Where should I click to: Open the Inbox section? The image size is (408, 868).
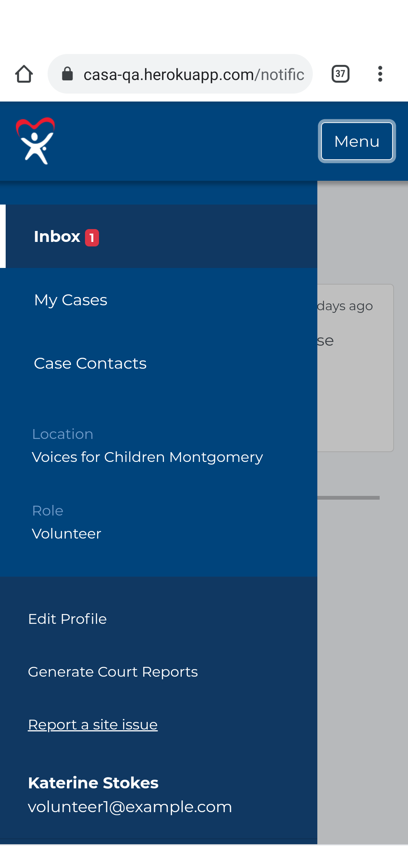[x=57, y=236]
